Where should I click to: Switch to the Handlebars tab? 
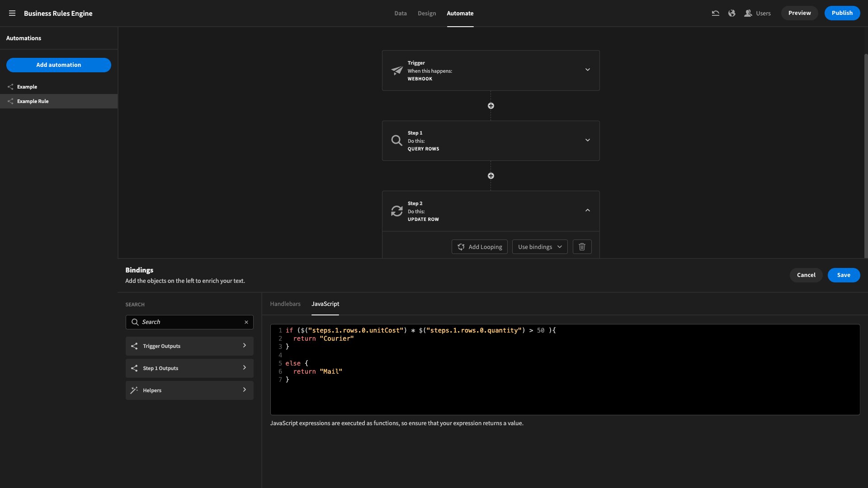coord(285,304)
